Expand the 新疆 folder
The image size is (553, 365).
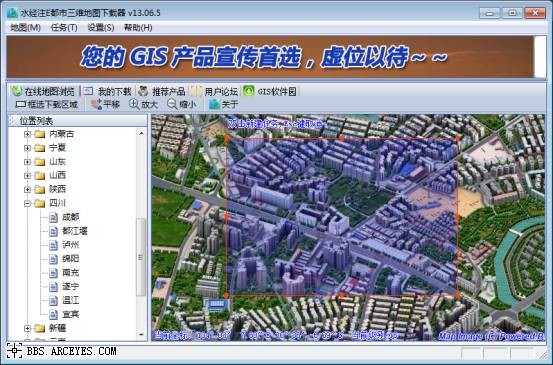(27, 328)
